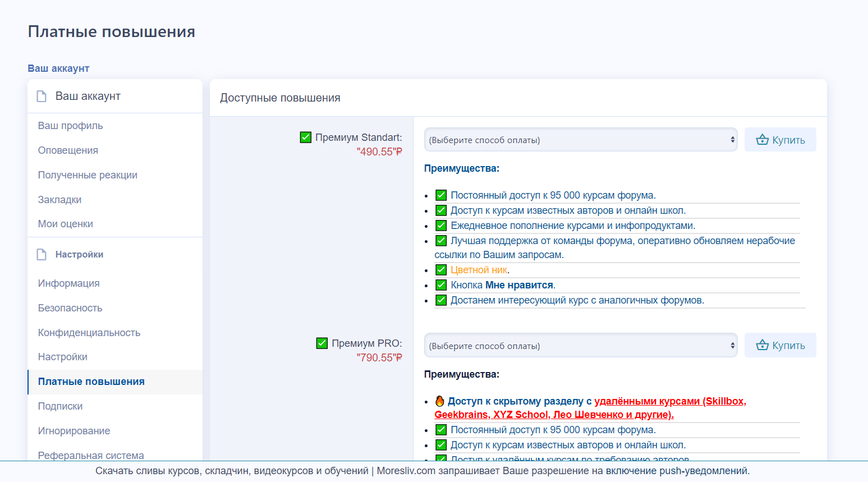The width and height of the screenshot is (868, 482).
Task: Click the document icon beside Ваш аккаунт header
Action: (x=42, y=97)
